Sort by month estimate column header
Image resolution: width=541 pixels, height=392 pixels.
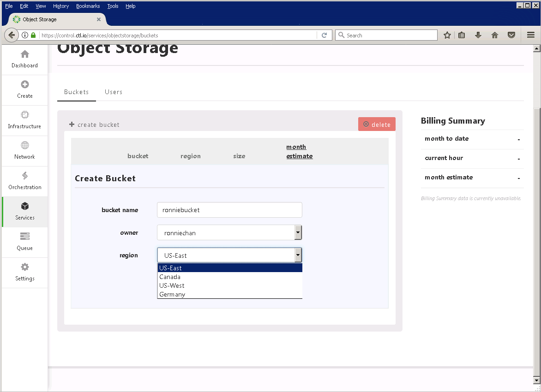pyautogui.click(x=300, y=151)
